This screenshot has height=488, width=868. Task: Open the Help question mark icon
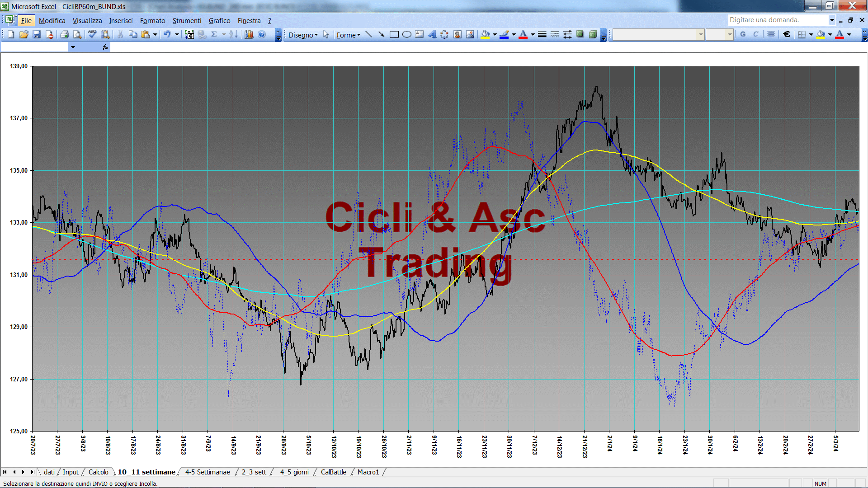(x=262, y=34)
